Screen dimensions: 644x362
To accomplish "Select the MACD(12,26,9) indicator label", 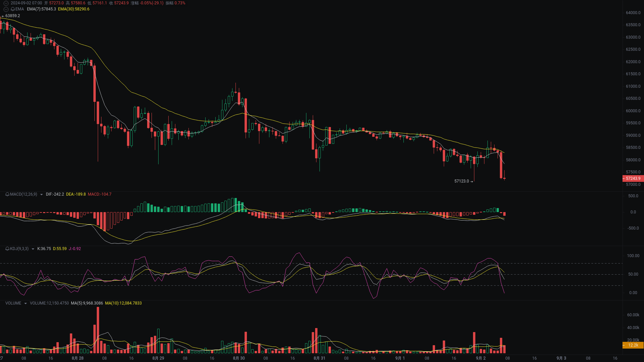I will 24,194.
